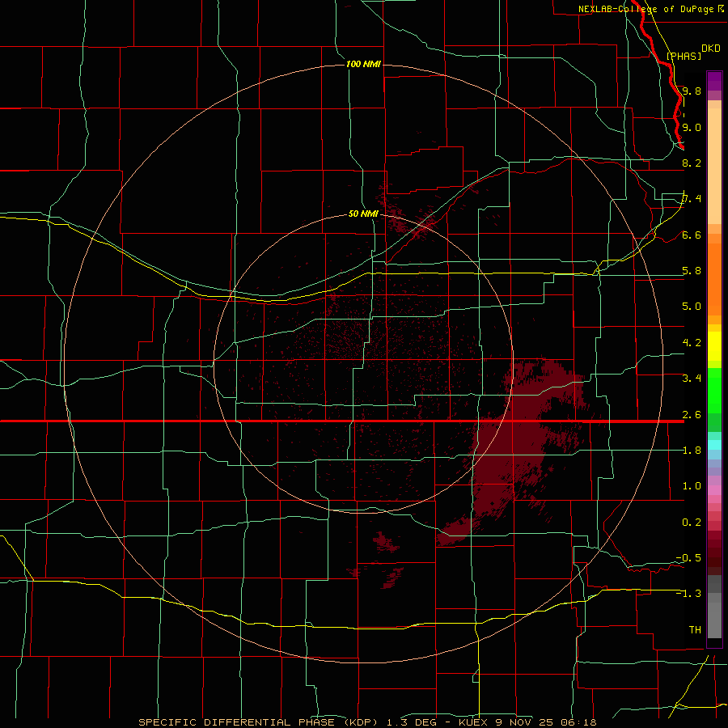Click the 1.0 legend value
Viewport: 728px width, 728px height.
click(692, 486)
